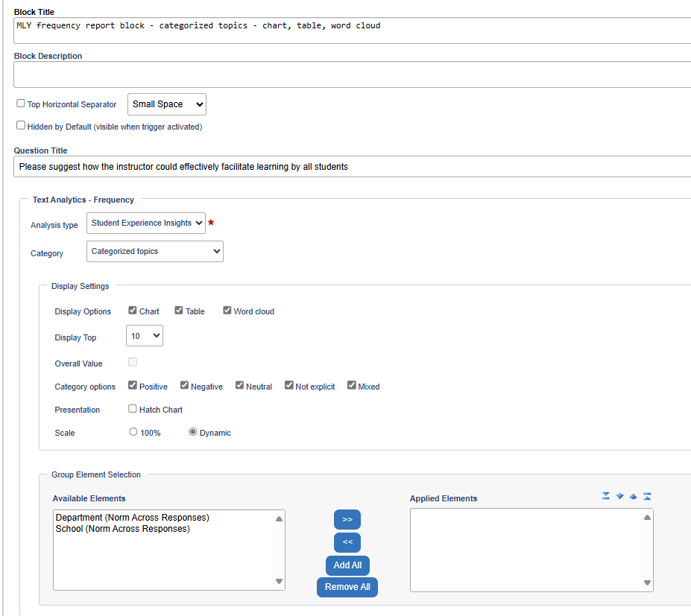Open the Categorized topics Category dropdown
This screenshot has width=691, height=616.
pos(155,252)
